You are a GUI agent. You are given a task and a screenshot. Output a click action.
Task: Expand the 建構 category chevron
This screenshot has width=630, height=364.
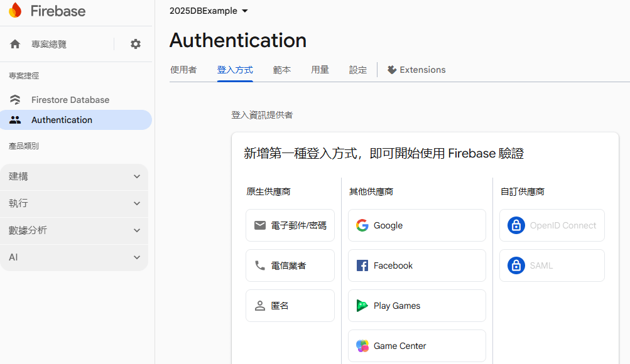137,176
